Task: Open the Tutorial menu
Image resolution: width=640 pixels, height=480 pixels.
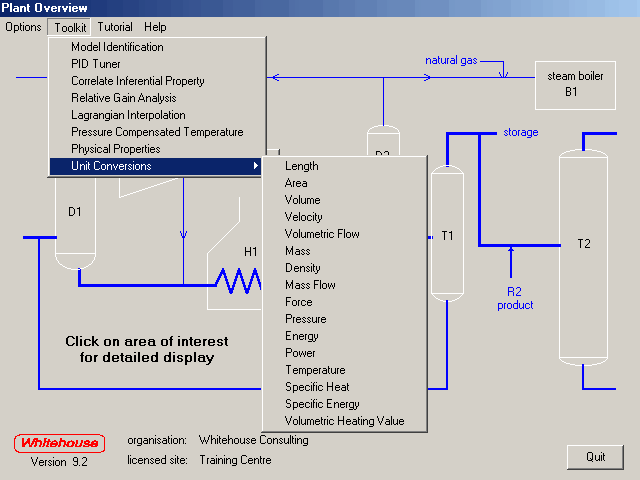Action: tap(115, 27)
